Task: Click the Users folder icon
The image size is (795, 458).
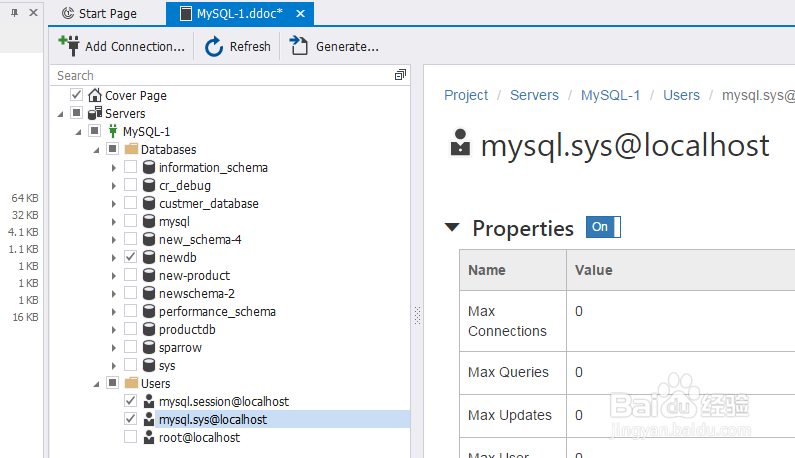Action: tap(131, 383)
